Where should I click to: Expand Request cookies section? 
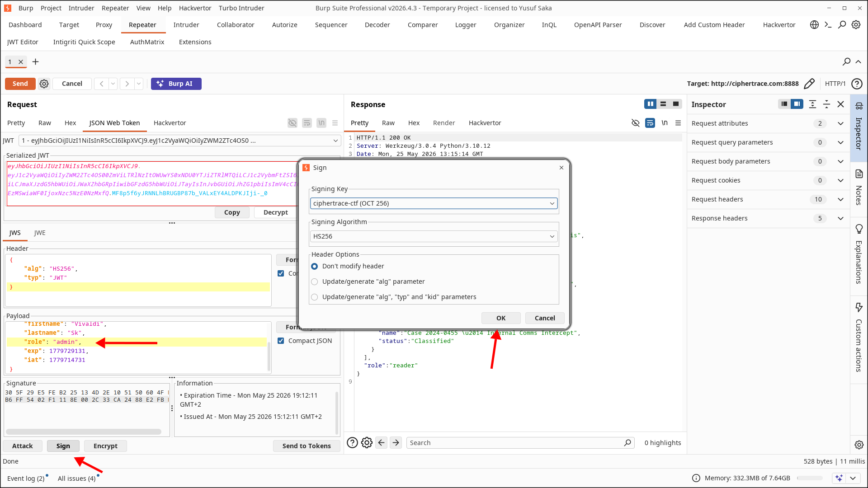click(840, 181)
